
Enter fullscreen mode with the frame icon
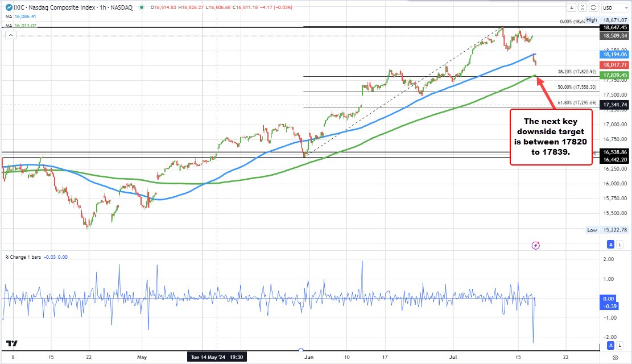tap(594, 7)
